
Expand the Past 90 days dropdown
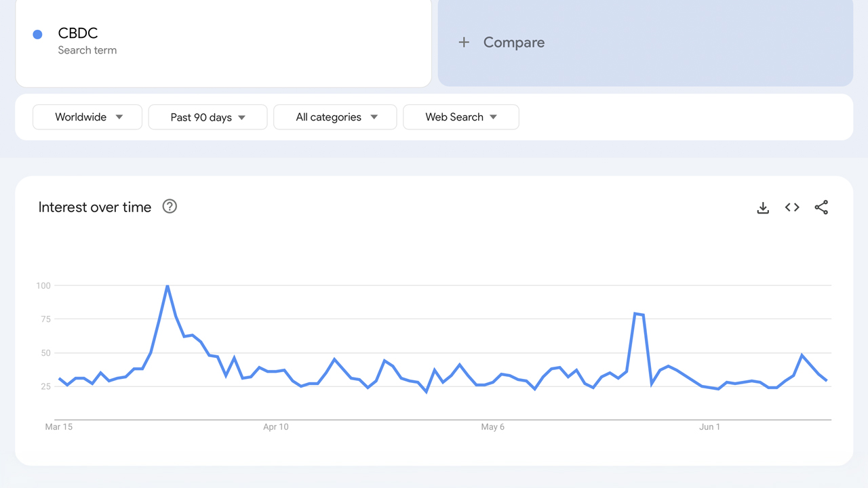click(x=208, y=117)
